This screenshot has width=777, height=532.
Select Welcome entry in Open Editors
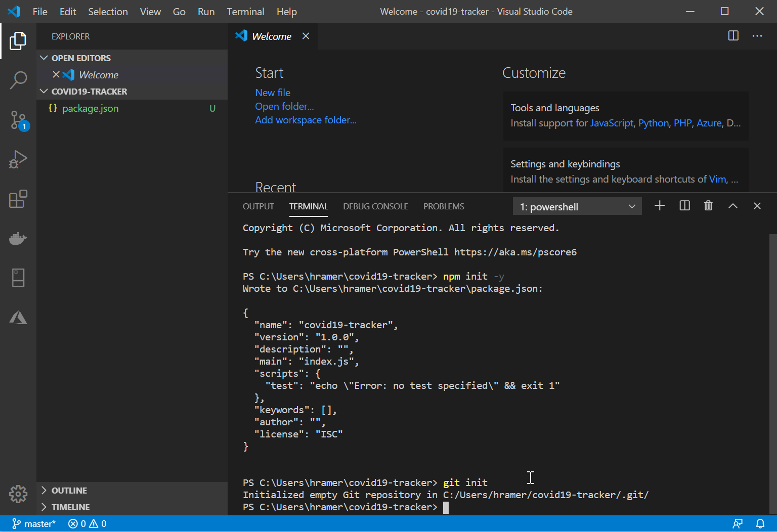click(132, 74)
